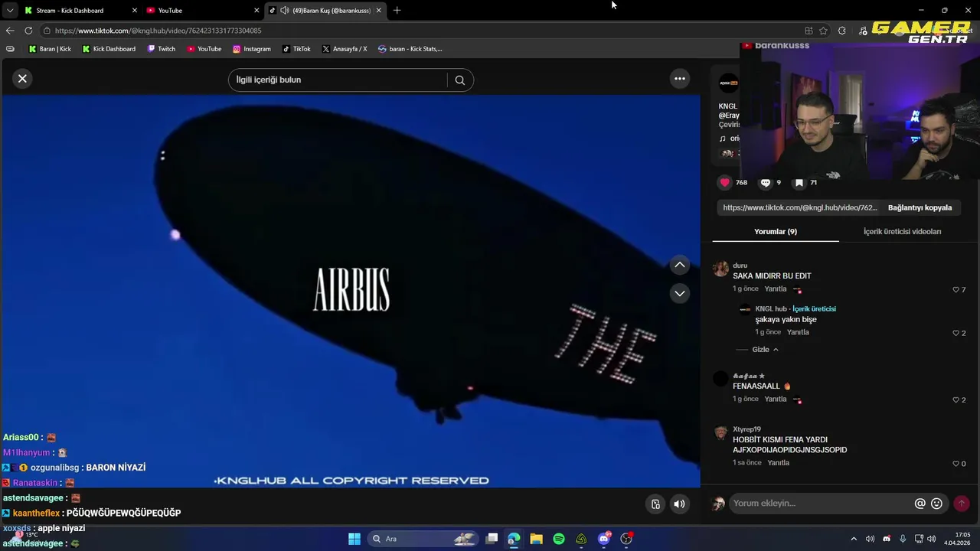Click KNGL hub username in reply
This screenshot has height=551, width=980.
(x=770, y=308)
